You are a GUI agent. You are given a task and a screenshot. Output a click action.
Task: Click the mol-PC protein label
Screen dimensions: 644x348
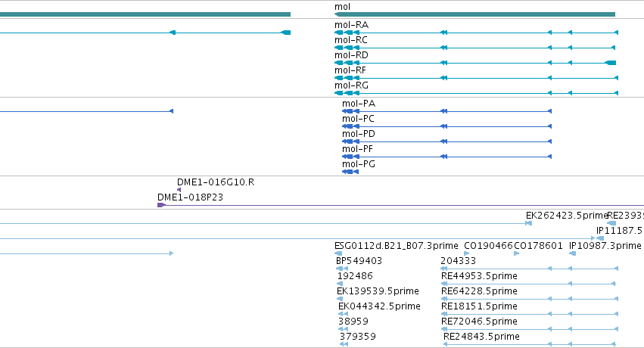(x=358, y=119)
